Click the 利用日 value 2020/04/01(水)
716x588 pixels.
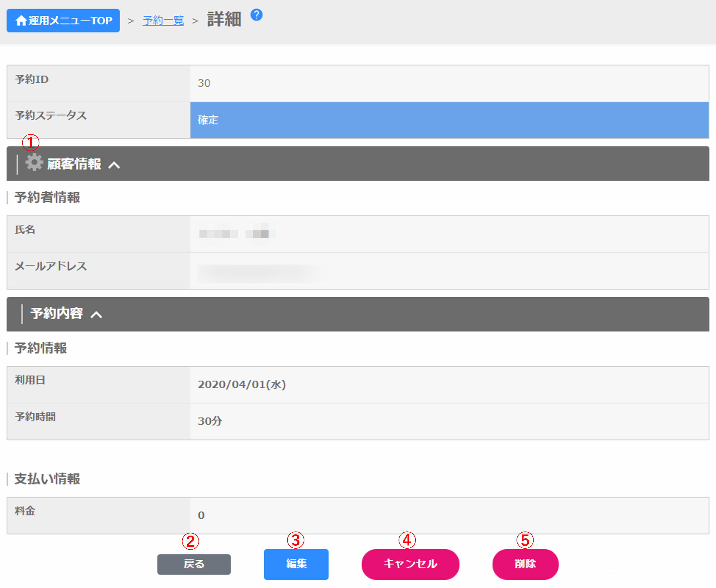coord(242,384)
